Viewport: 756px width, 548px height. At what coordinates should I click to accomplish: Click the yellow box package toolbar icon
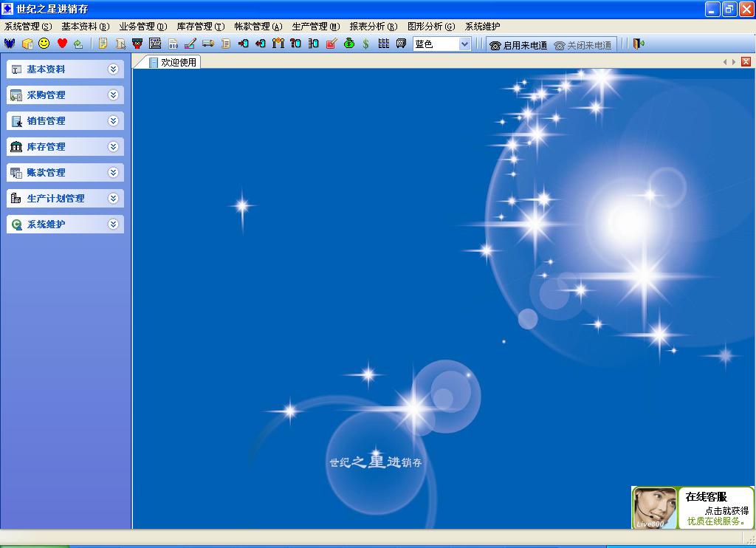[x=27, y=44]
